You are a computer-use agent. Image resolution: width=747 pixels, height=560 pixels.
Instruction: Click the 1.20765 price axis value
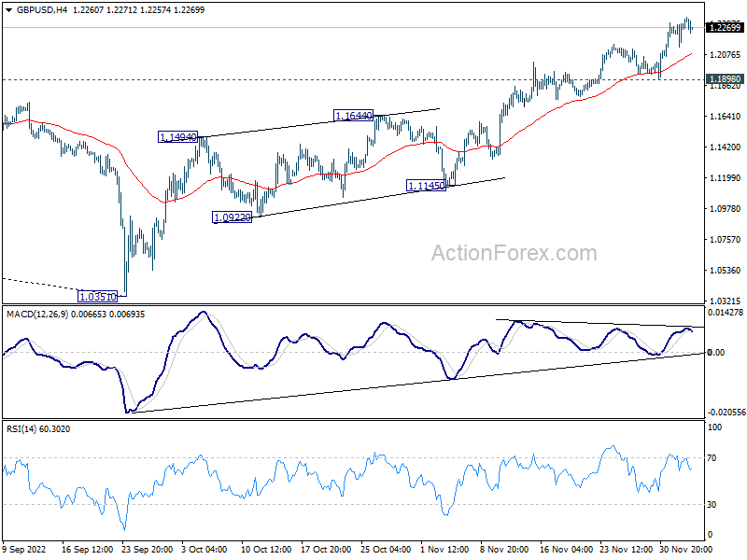(726, 55)
